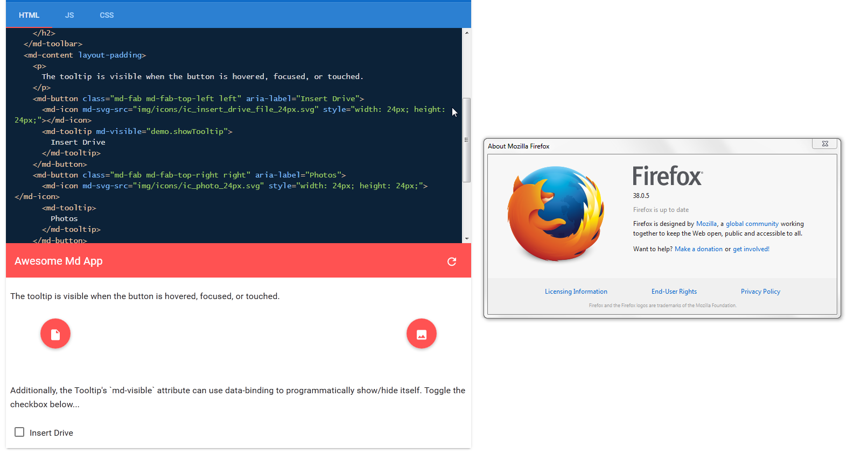The image size is (868, 454).
Task: Click the md-visible="demo.showTooltip" attribute in code
Action: [x=162, y=131]
